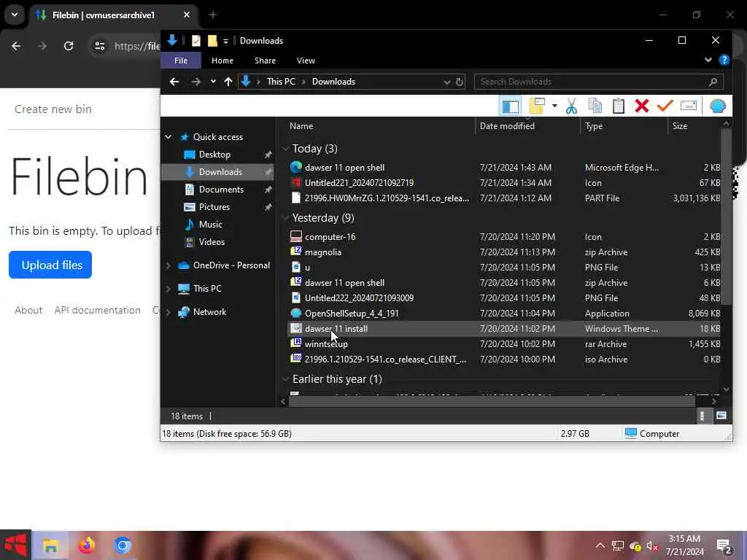Click the scissors Cut icon
The height and width of the screenshot is (560, 747).
572,106
